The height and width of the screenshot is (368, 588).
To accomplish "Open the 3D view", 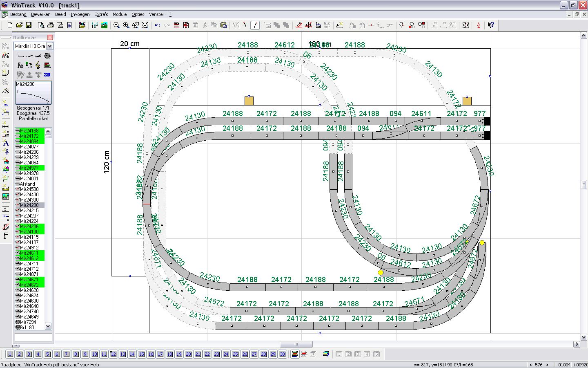I will pyautogui.click(x=47, y=74).
